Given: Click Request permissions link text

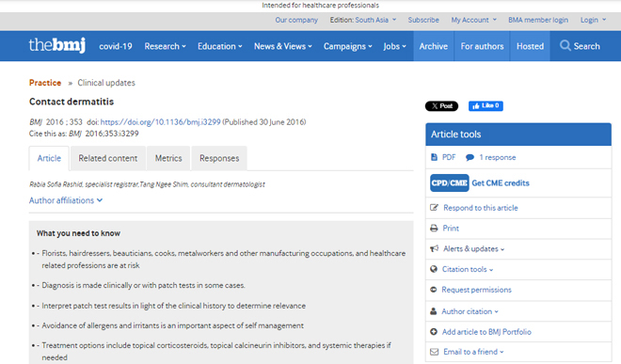Looking at the screenshot, I should (x=476, y=290).
